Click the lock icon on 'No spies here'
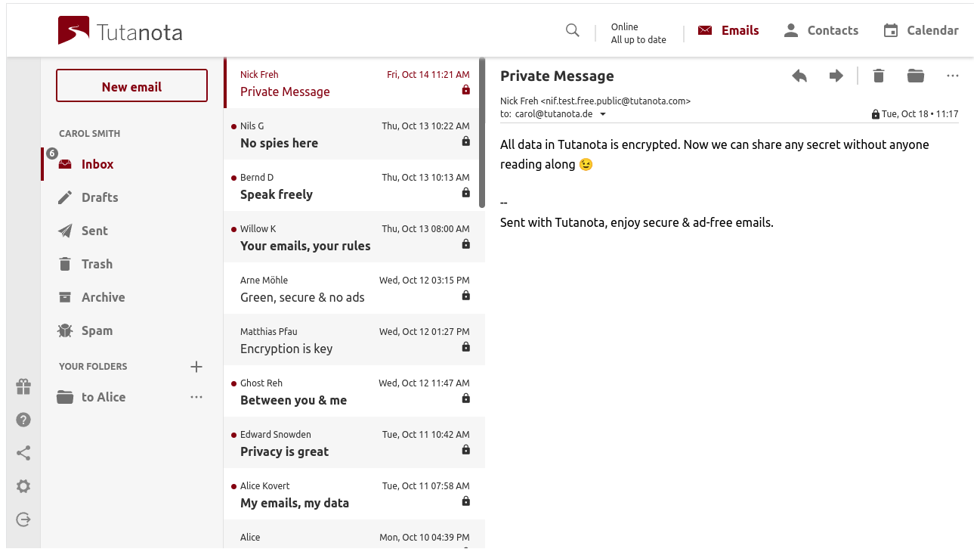 click(465, 141)
